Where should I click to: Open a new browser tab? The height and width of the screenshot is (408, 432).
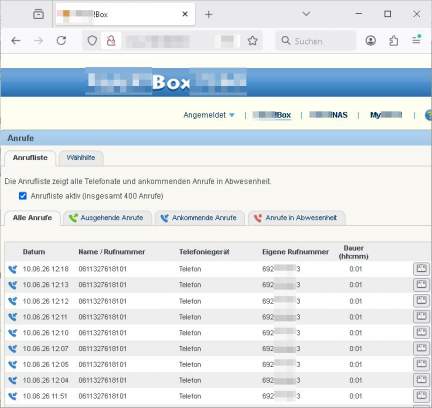coord(209,14)
